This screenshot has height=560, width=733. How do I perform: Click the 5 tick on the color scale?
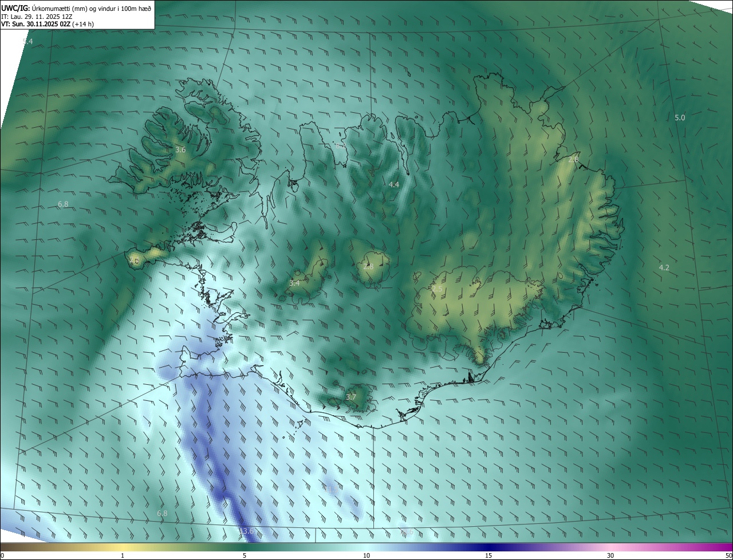[245, 555]
